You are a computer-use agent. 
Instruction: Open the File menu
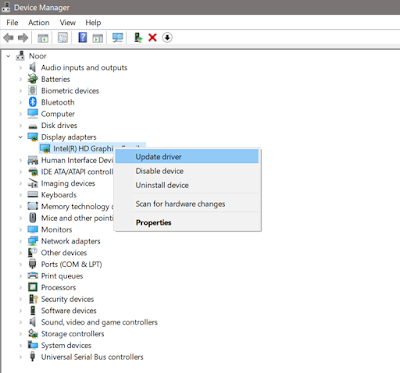(x=12, y=22)
